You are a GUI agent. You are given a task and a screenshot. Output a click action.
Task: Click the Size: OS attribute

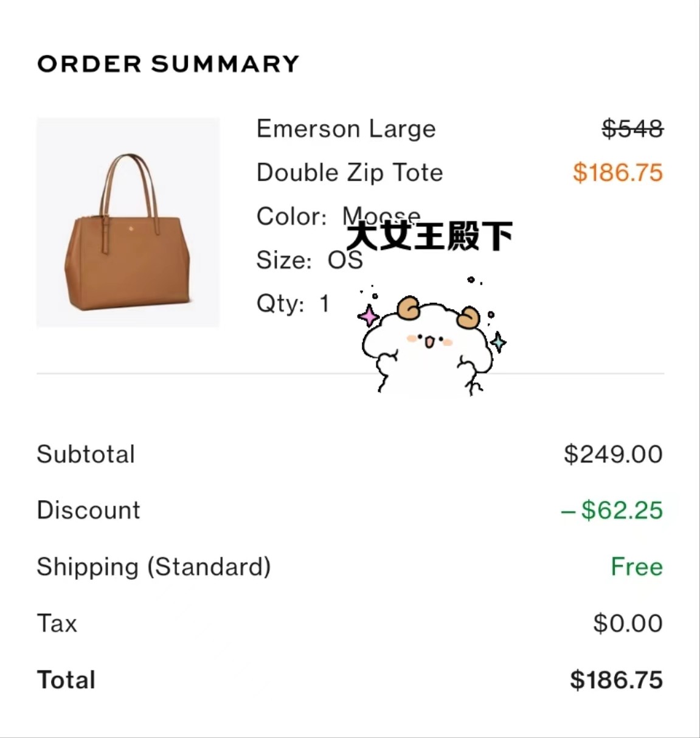[310, 260]
